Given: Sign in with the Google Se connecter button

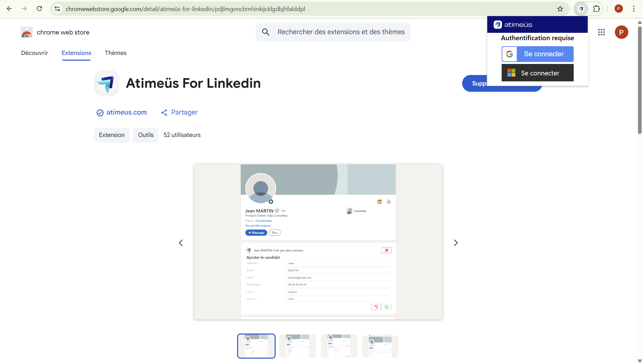Looking at the screenshot, I should click(538, 54).
